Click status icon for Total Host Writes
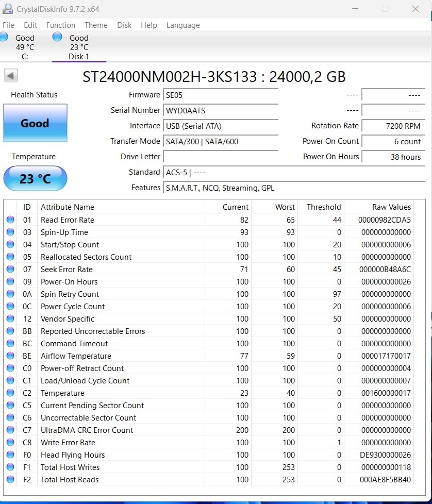432x504 pixels. point(10,467)
